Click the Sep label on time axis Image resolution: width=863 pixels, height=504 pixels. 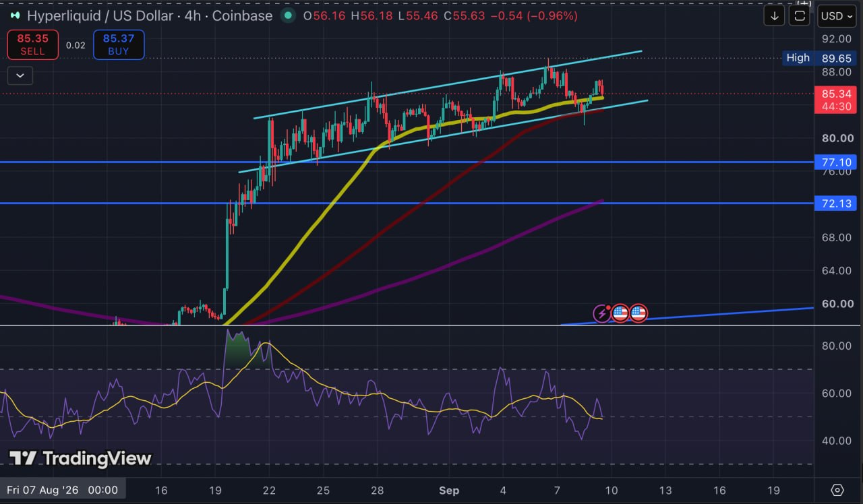(449, 490)
